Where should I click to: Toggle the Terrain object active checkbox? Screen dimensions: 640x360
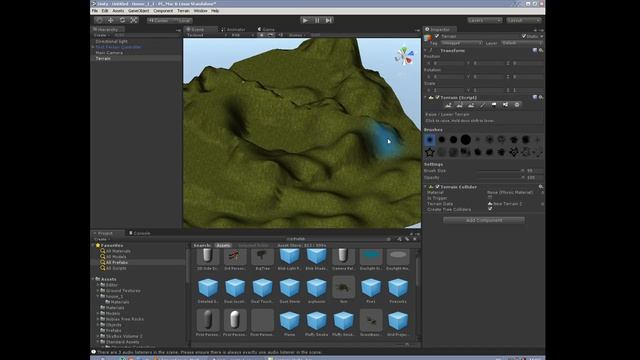(x=437, y=36)
